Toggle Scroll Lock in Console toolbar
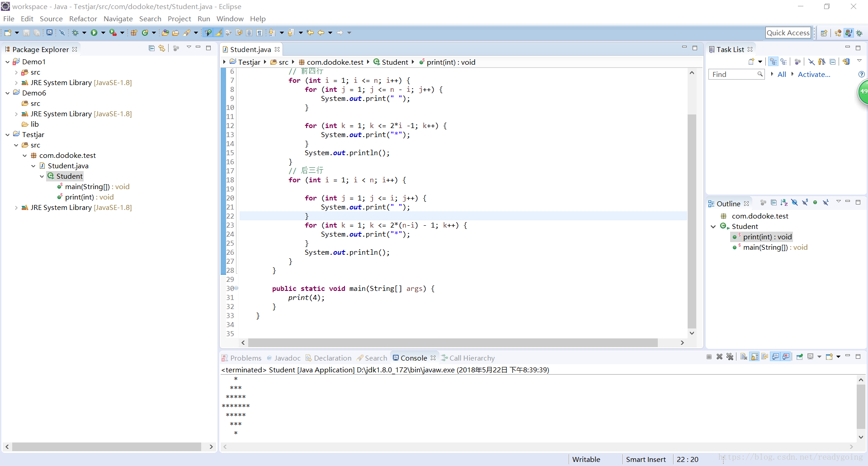 point(755,357)
